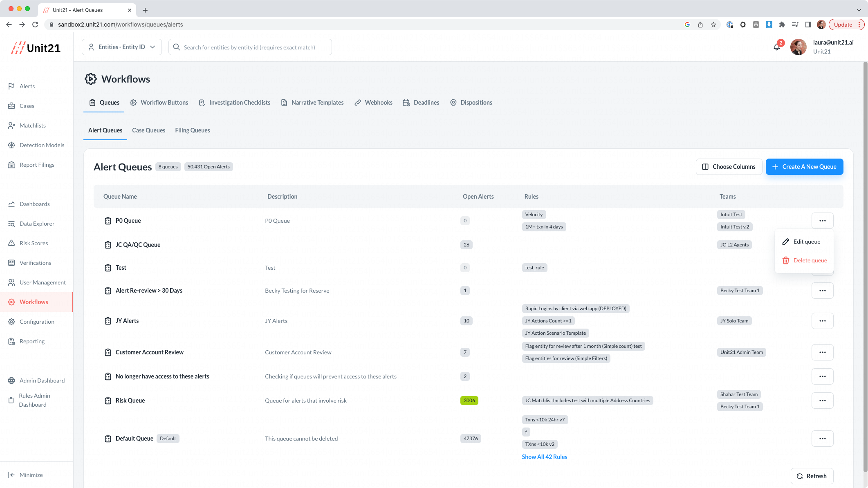Switch to Case Queues tab
Viewport: 868px width, 488px height.
(x=148, y=130)
